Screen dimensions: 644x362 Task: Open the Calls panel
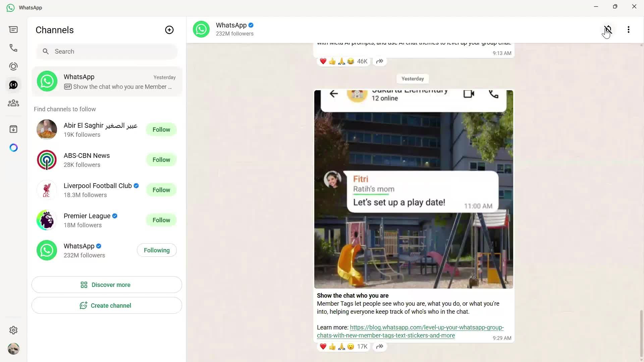pos(13,48)
